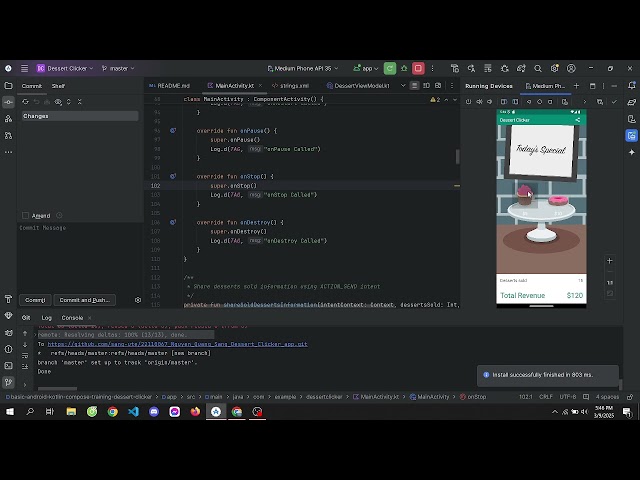
Task: Expand the master branch dropdown
Action: coord(119,68)
